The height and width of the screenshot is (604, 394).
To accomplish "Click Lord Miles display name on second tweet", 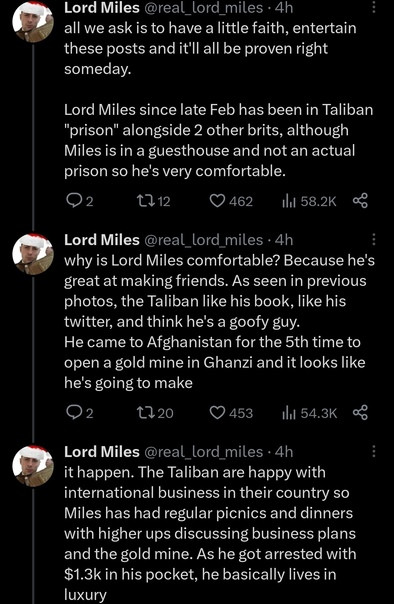I will (x=102, y=240).
